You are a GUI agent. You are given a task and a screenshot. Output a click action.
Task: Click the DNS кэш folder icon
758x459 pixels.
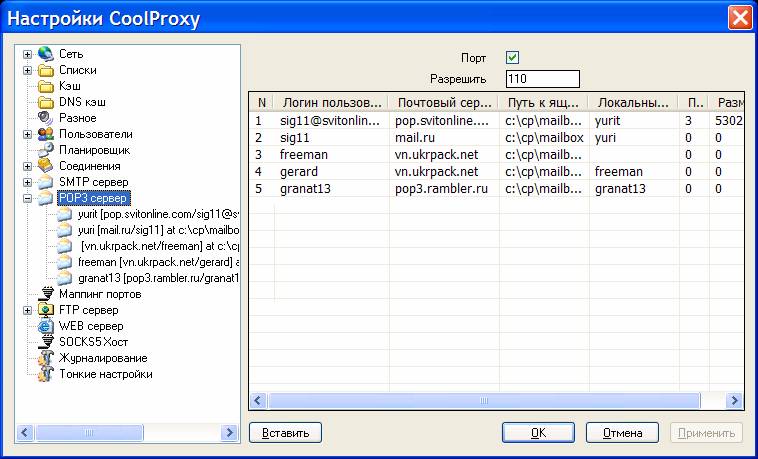(46, 103)
